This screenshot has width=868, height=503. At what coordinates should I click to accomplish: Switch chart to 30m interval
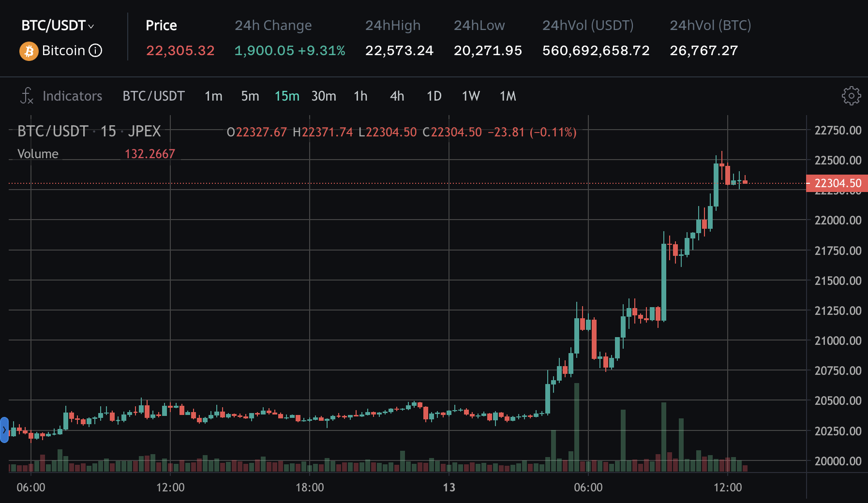point(324,96)
